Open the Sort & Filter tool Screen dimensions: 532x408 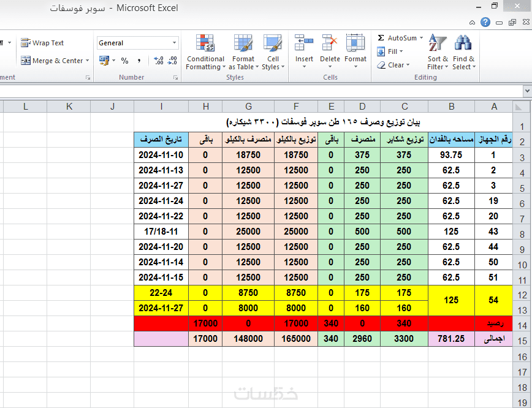(x=438, y=52)
